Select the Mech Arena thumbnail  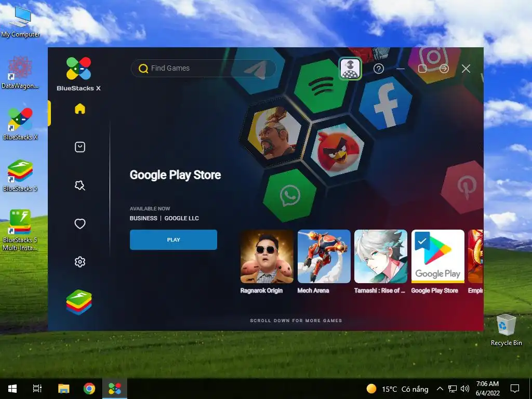coord(324,256)
